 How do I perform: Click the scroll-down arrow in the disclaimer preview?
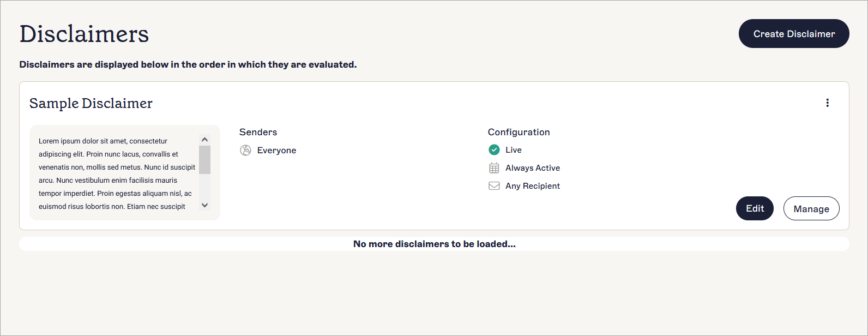[204, 206]
